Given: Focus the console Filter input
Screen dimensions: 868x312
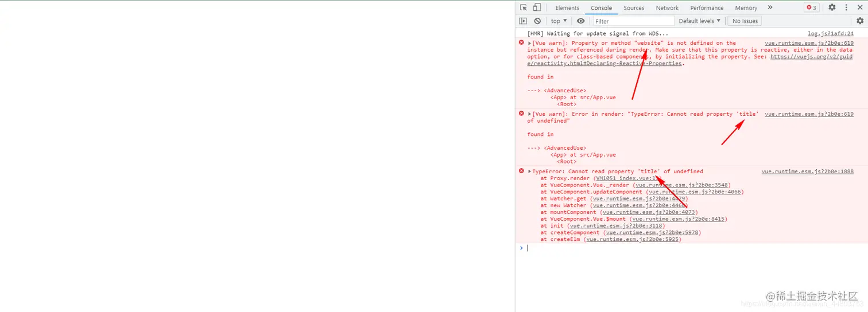Looking at the screenshot, I should pos(633,21).
